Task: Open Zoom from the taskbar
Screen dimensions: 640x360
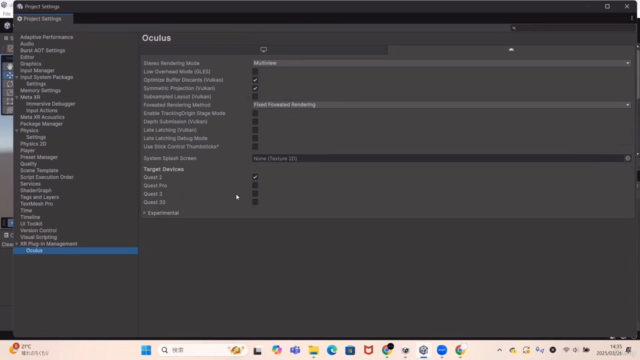Action: (442, 350)
